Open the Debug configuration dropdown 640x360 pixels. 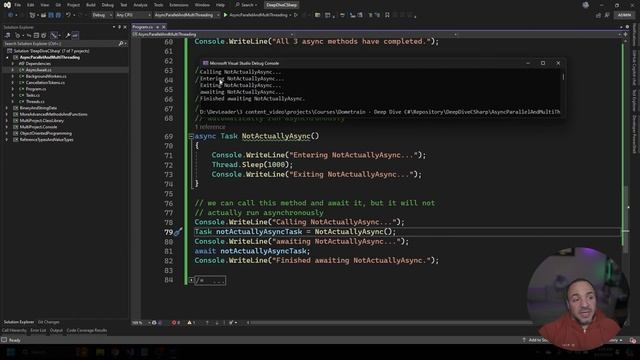[102, 15]
